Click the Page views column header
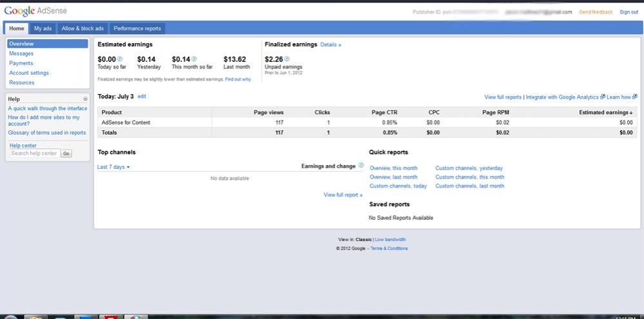Viewport: 644px width, 319px height. coord(269,113)
